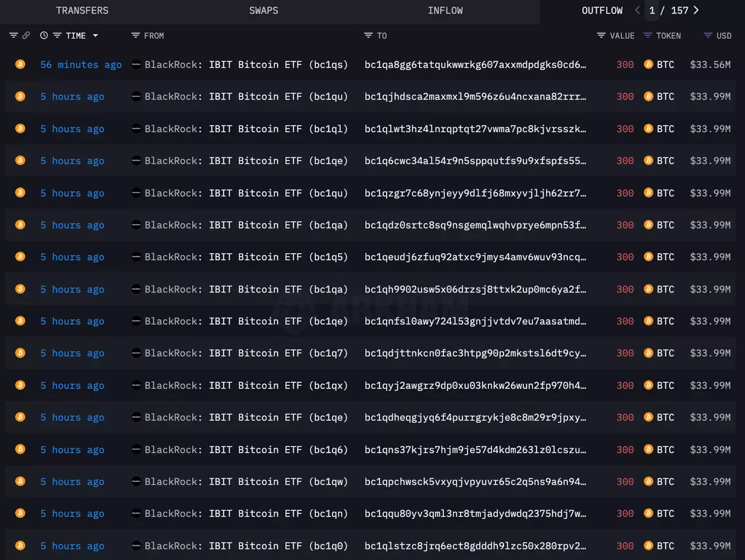
Task: Click Bitcoin chain icon in bc1qzgr7c68 row
Action: (x=20, y=192)
